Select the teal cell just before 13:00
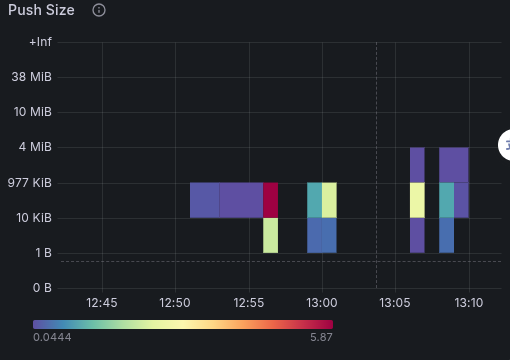This screenshot has width=510, height=360. (x=314, y=200)
